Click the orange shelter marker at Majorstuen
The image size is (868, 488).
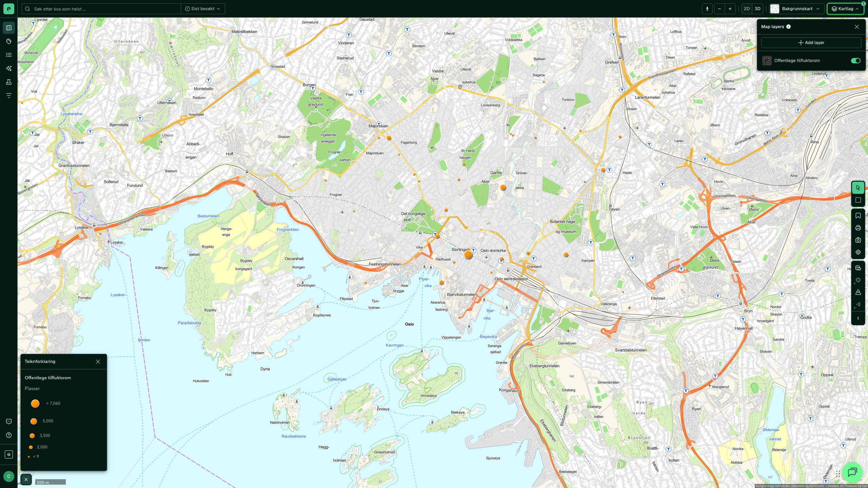tap(389, 138)
